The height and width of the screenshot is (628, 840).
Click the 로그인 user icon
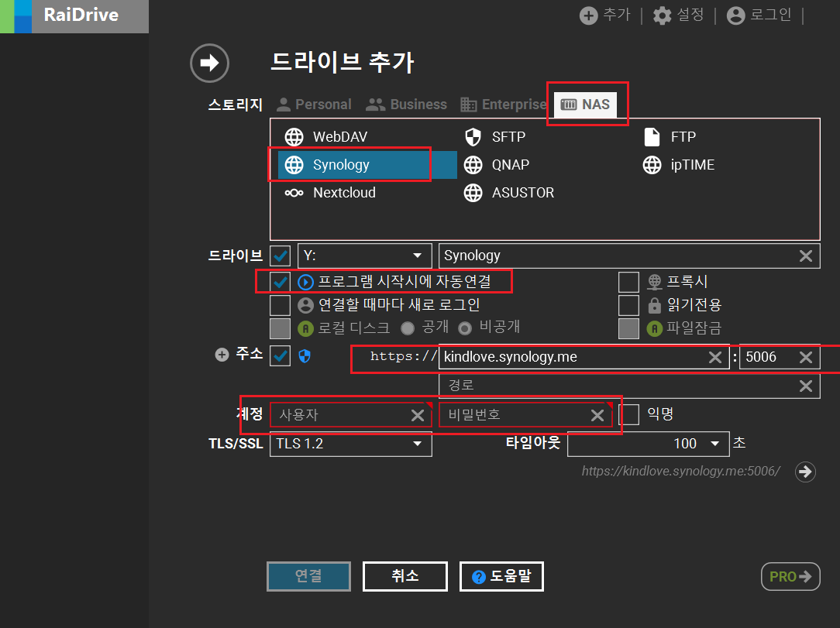(735, 15)
